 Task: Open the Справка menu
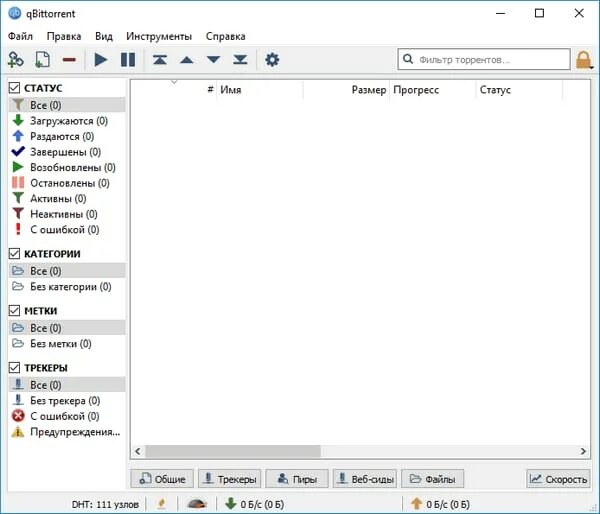tap(225, 36)
